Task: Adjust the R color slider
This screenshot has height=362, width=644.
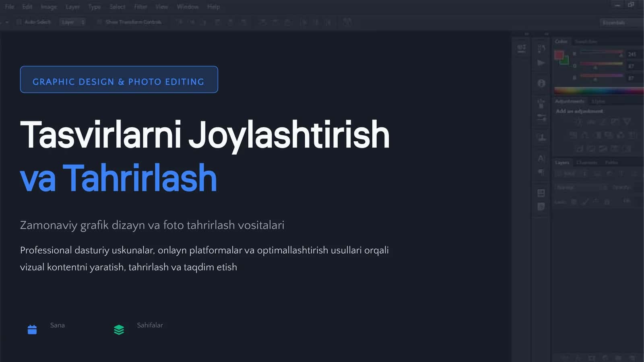Action: (602, 53)
